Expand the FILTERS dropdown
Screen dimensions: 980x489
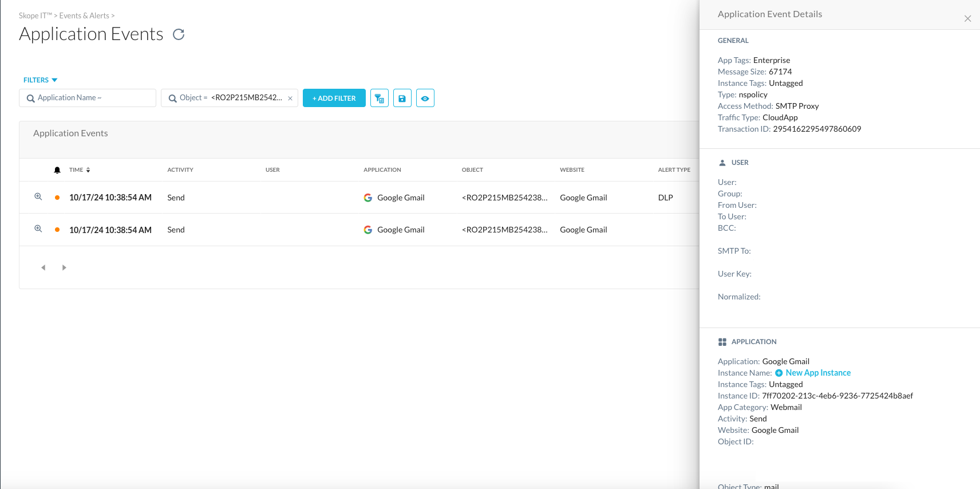[40, 80]
